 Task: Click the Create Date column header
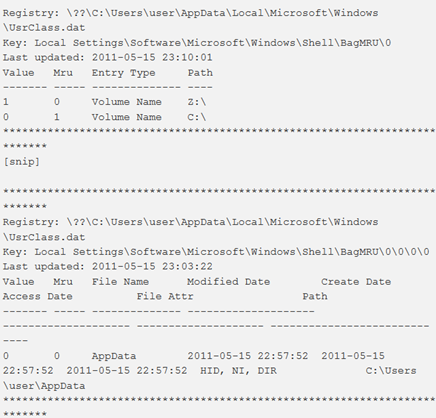click(356, 282)
